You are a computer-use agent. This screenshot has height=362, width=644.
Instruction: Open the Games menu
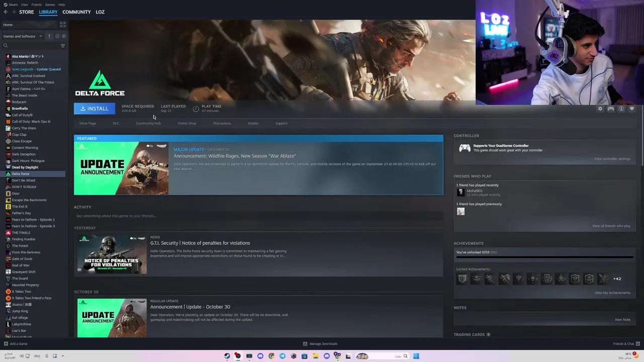coord(50,5)
